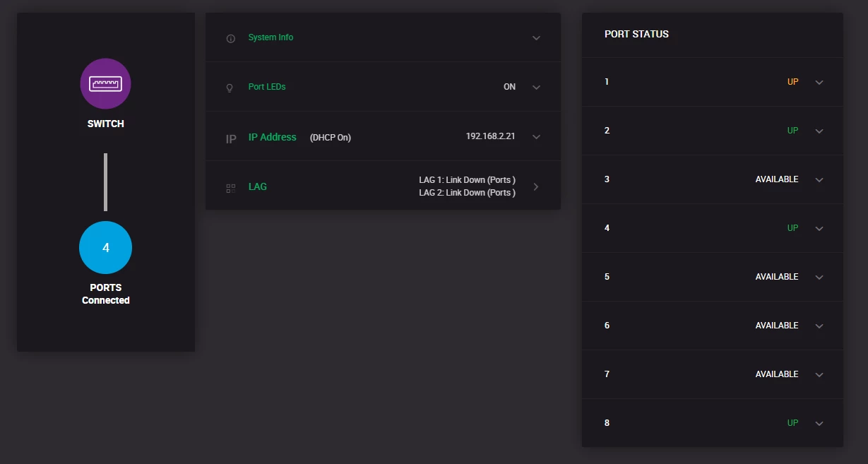The height and width of the screenshot is (464, 868).
Task: Click the 192.168.2.21 IP address value
Action: pyautogui.click(x=490, y=136)
